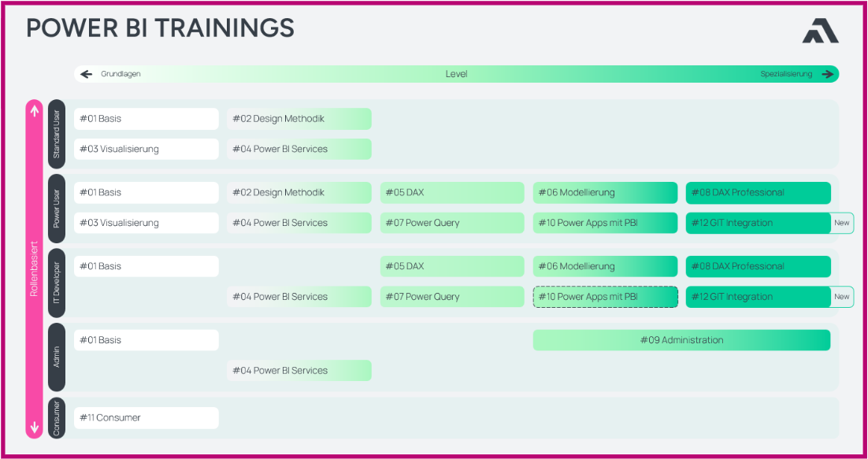868x459 pixels.
Task: Click New badge in IT Developer row
Action: pos(842,297)
